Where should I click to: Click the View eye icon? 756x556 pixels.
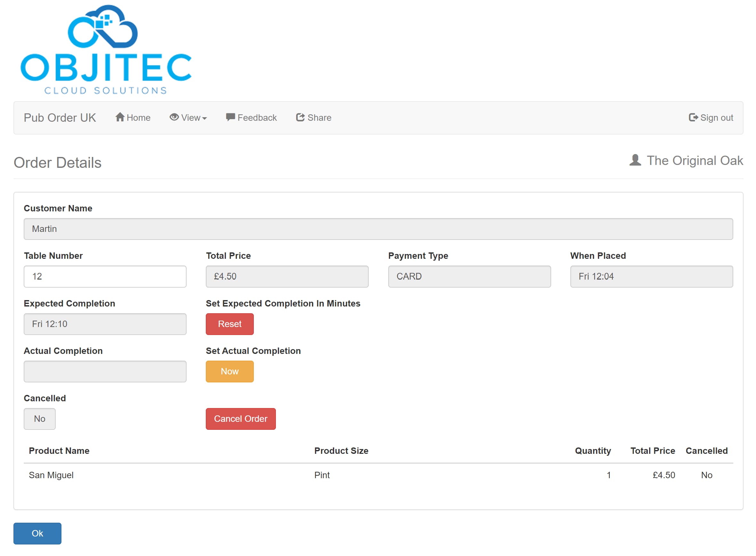coord(174,117)
